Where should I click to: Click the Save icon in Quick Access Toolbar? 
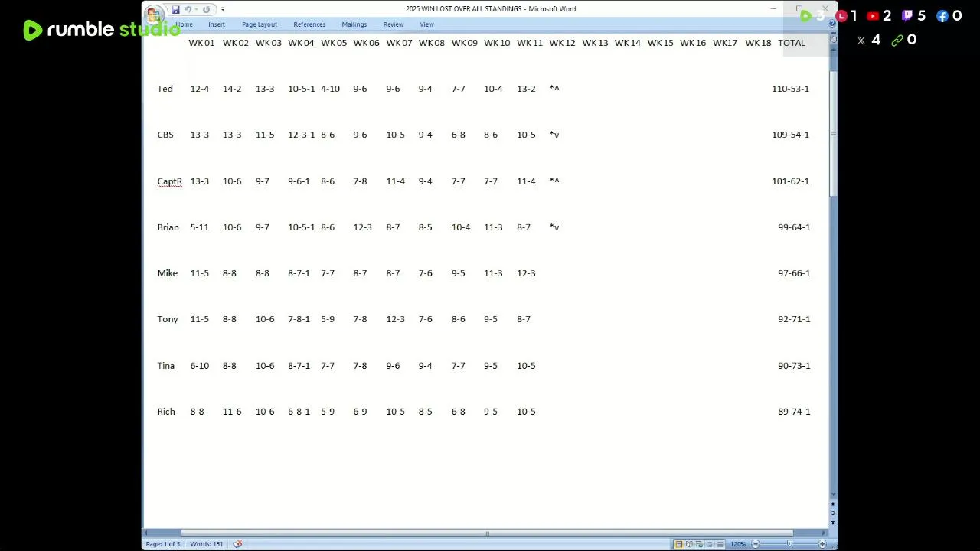point(175,9)
